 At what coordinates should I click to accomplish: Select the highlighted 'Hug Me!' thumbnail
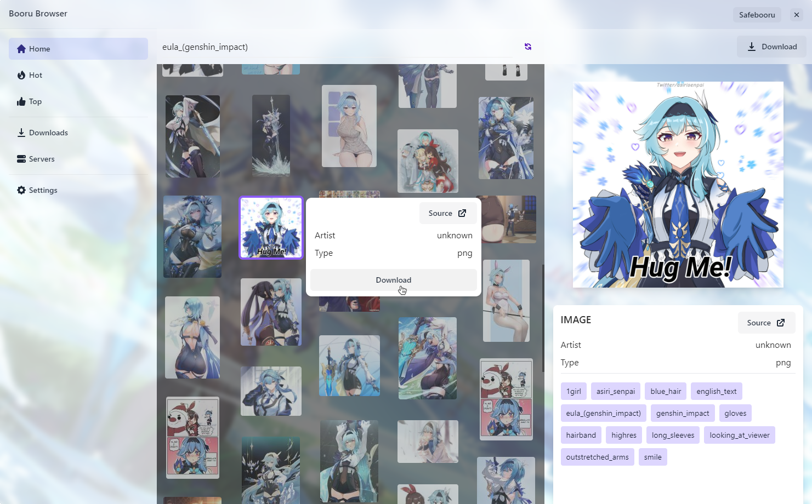coord(271,228)
